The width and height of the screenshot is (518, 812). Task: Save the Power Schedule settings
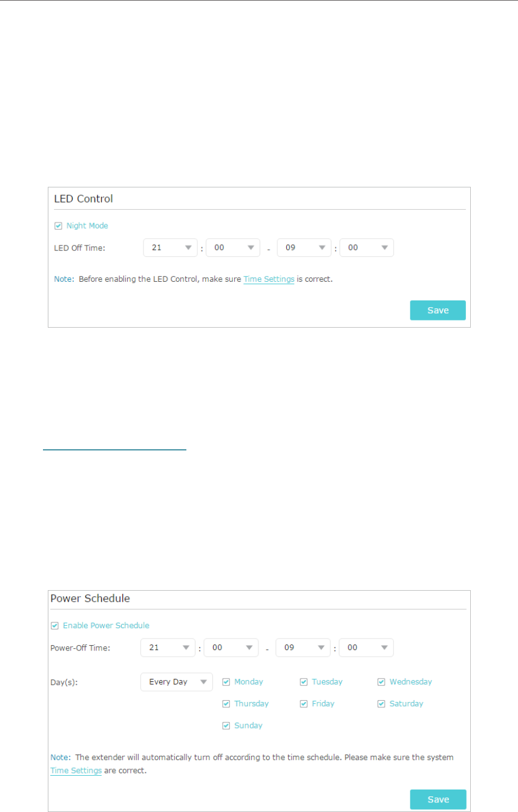(x=438, y=799)
